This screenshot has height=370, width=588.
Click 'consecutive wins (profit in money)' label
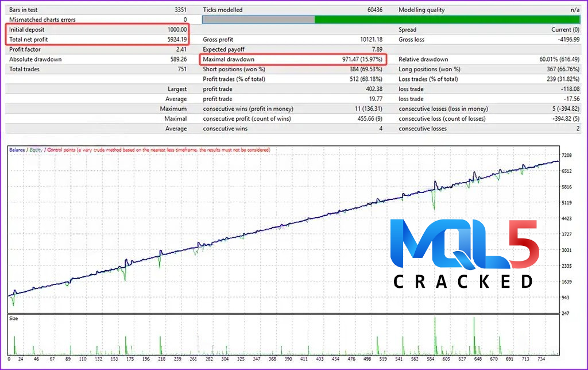click(248, 109)
